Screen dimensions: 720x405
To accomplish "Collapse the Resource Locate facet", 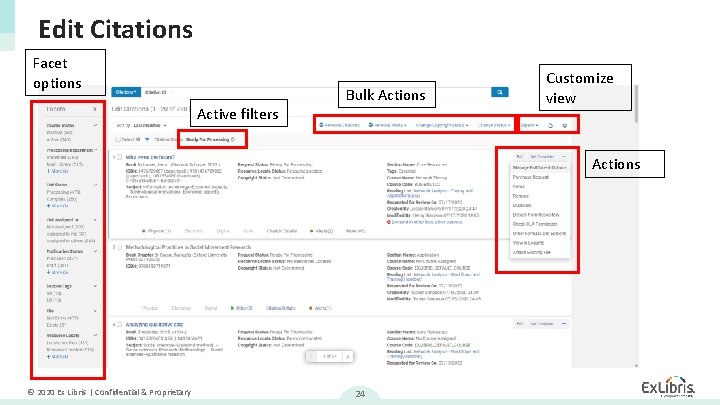I will [96, 336].
